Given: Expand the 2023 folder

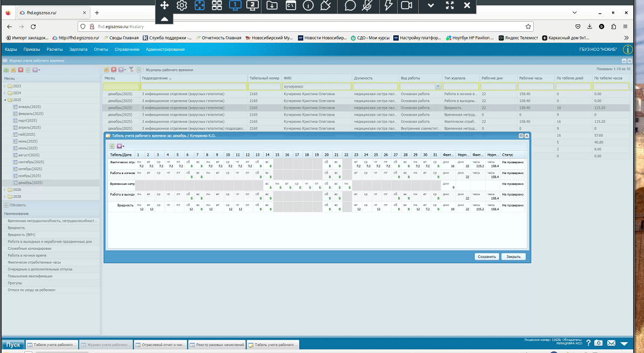Looking at the screenshot, I should click(x=5, y=86).
